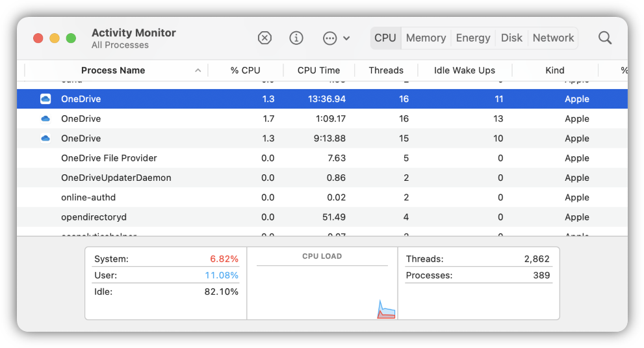Screen dimensions: 644x348
Task: Click the Stop process X icon
Action: click(x=264, y=38)
